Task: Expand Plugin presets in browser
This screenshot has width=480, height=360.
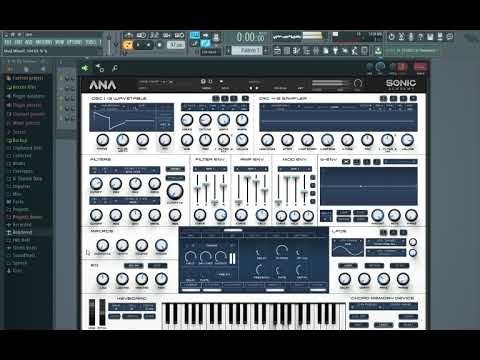Action: coord(24,105)
